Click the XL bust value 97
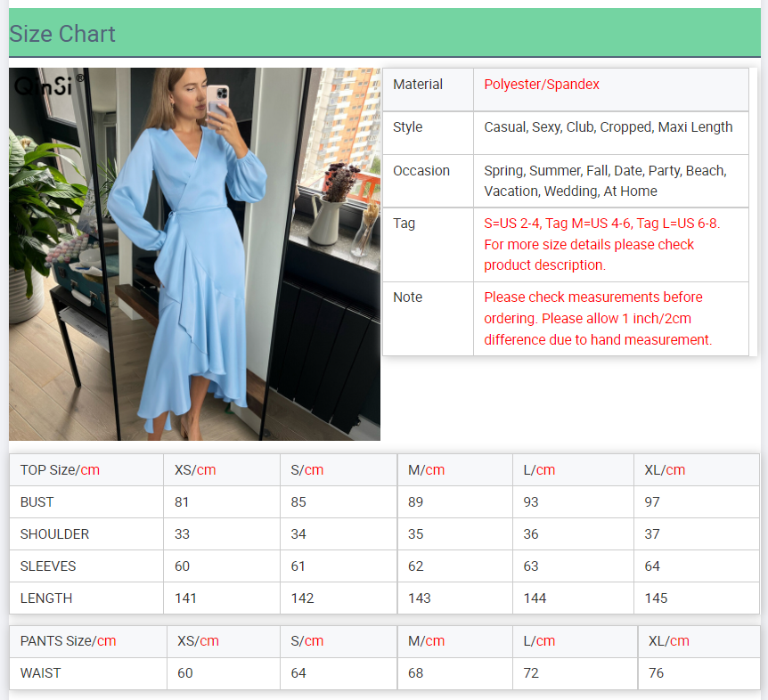This screenshot has width=768, height=700. 652,502
